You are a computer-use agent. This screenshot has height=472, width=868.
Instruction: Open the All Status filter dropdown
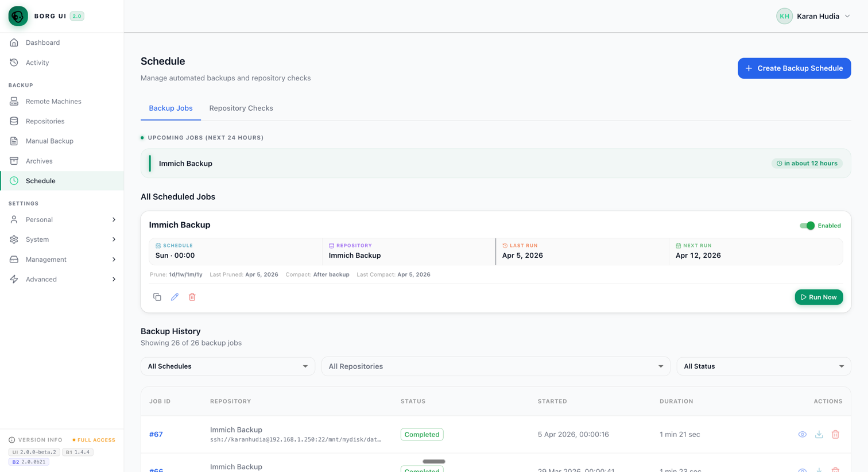pyautogui.click(x=764, y=366)
